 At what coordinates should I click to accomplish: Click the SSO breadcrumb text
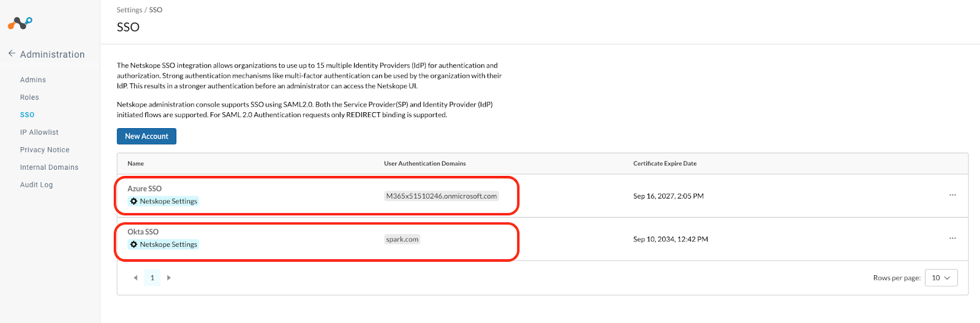tap(156, 10)
